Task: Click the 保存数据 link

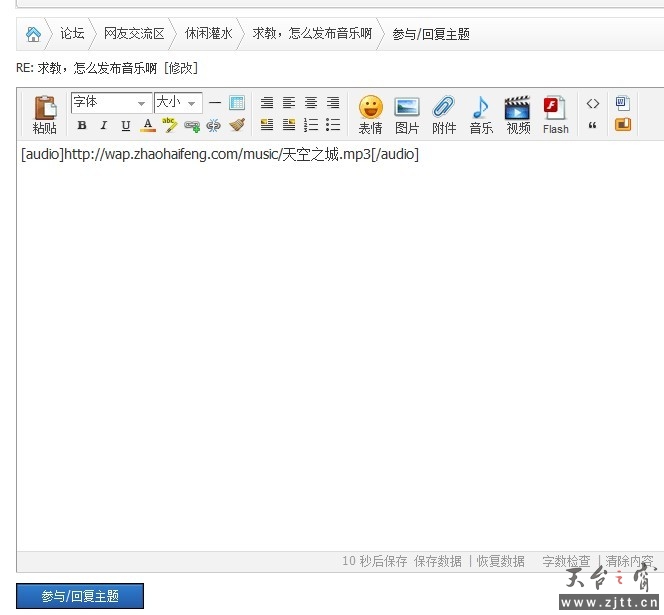Action: (x=438, y=561)
